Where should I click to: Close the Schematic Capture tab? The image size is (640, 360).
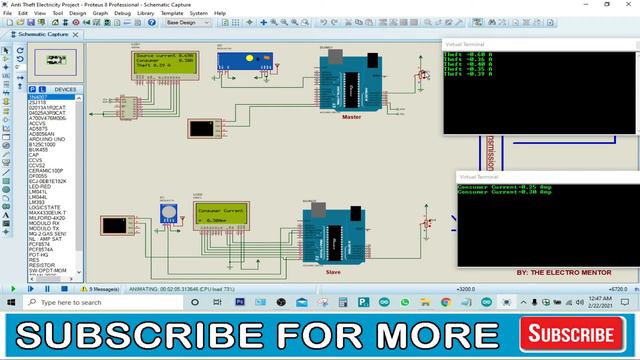(76, 35)
